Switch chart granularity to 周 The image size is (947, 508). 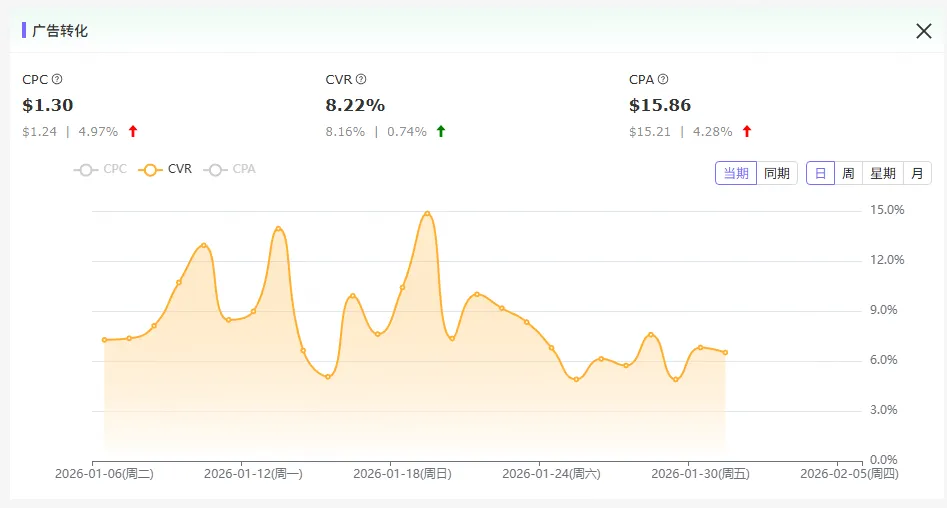pyautogui.click(x=848, y=173)
